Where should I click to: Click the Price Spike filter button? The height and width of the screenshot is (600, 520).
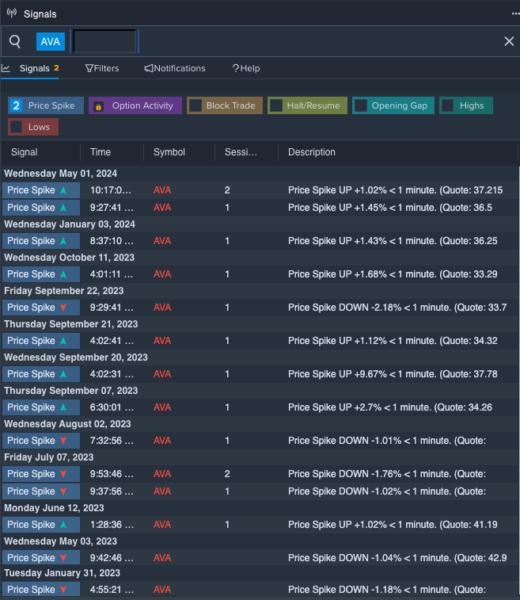click(x=46, y=106)
